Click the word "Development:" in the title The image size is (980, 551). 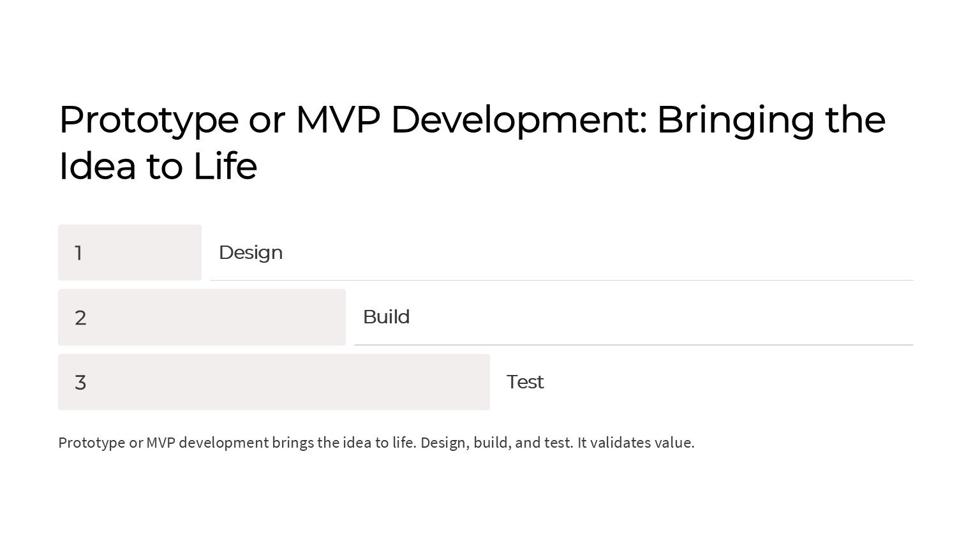coord(519,119)
